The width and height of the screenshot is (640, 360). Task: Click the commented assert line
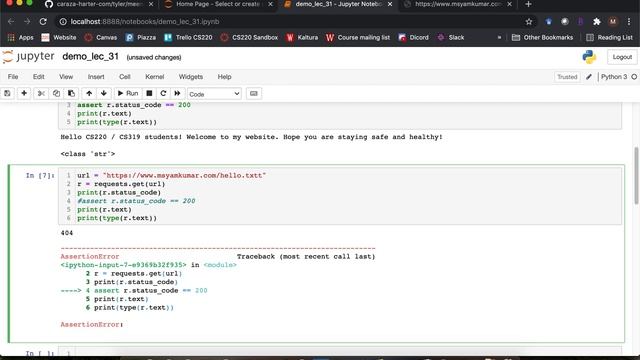tap(136, 201)
